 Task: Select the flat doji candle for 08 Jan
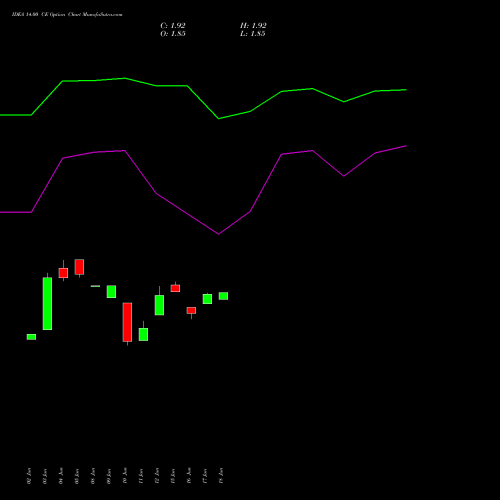coord(95,286)
